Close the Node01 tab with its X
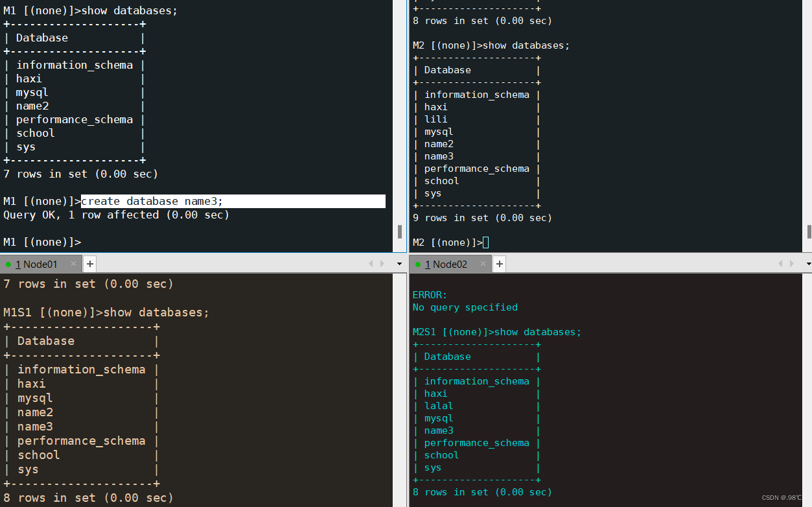This screenshot has height=507, width=812. 73,264
